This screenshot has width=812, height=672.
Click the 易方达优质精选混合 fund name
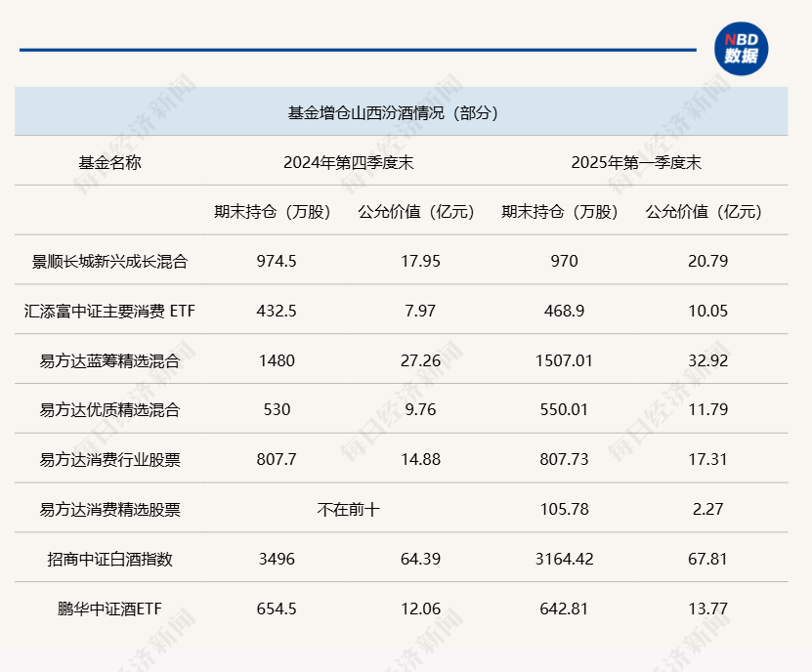coord(109,409)
